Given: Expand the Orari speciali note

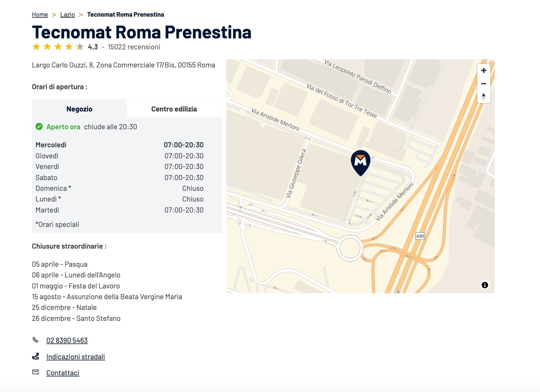Looking at the screenshot, I should (x=57, y=224).
